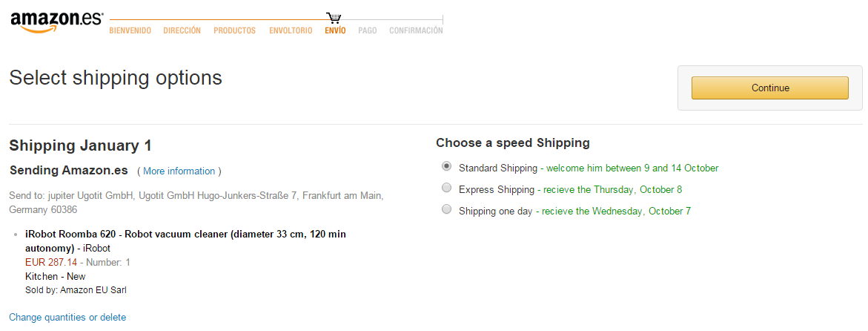Screen dimensions: 868x331
Task: Click the Confirmación step label
Action: pos(417,31)
